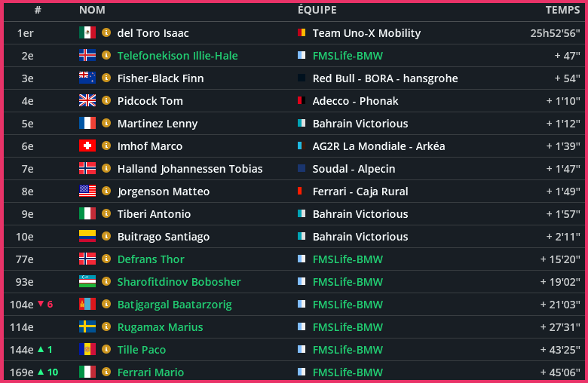Click the Team Uno-X Mobility jersey icon
588x383 pixels.
(x=302, y=33)
